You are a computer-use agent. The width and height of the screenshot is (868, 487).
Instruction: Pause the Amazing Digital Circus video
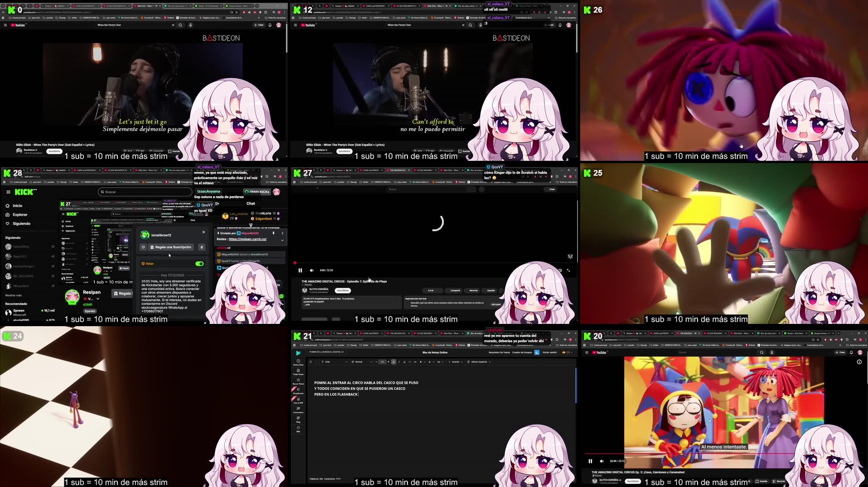point(300,270)
